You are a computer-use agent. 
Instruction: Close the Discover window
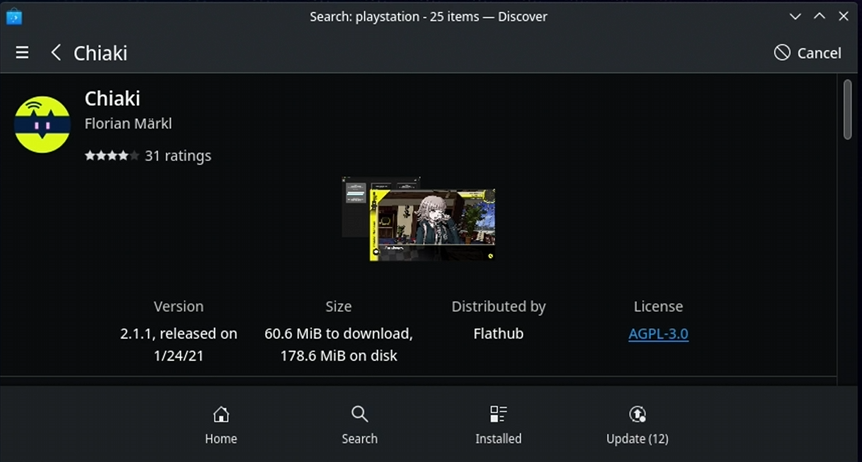tap(843, 16)
